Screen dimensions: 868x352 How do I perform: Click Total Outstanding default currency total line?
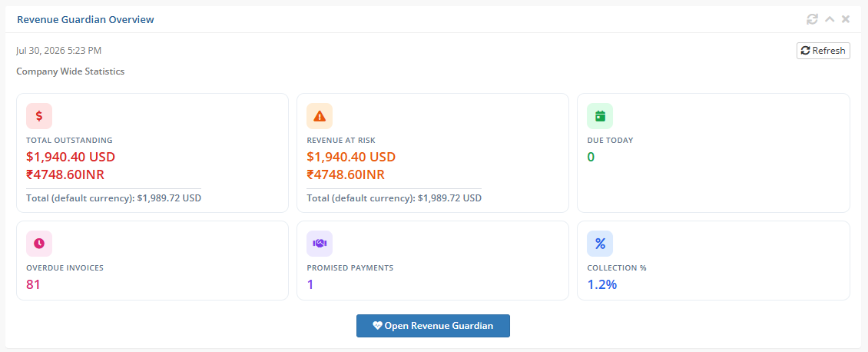114,198
